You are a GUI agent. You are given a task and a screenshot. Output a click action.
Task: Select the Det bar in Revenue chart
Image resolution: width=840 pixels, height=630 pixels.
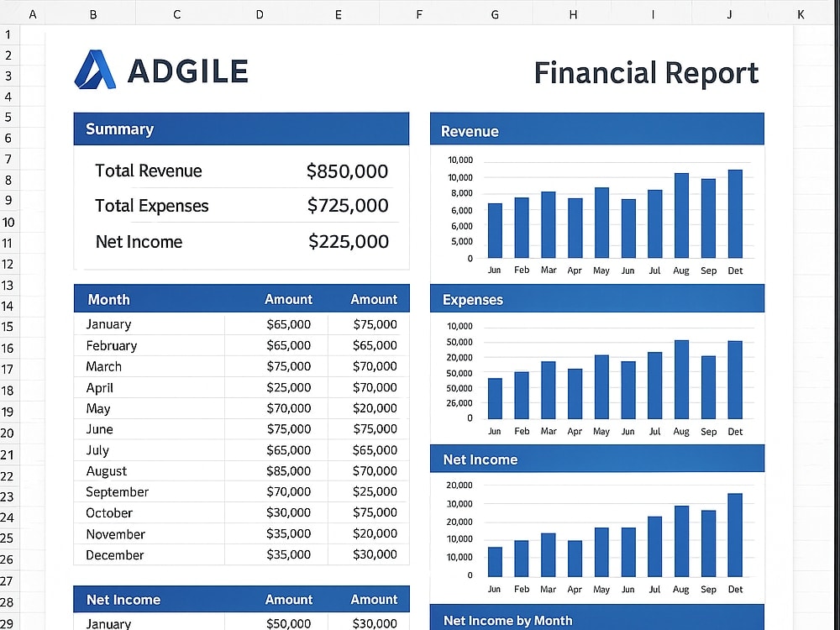(735, 213)
